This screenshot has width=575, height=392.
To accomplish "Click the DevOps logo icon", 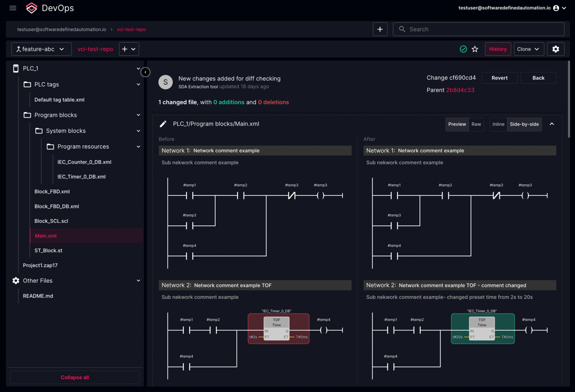I will 32,8.
